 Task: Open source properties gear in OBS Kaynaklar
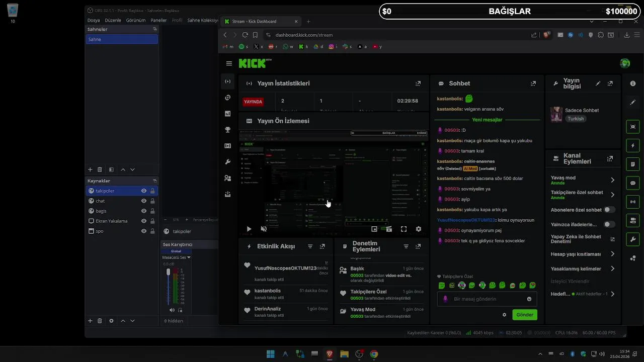(x=111, y=321)
